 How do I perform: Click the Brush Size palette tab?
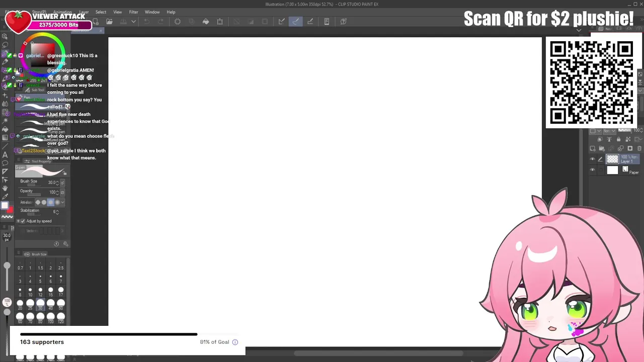point(36,254)
